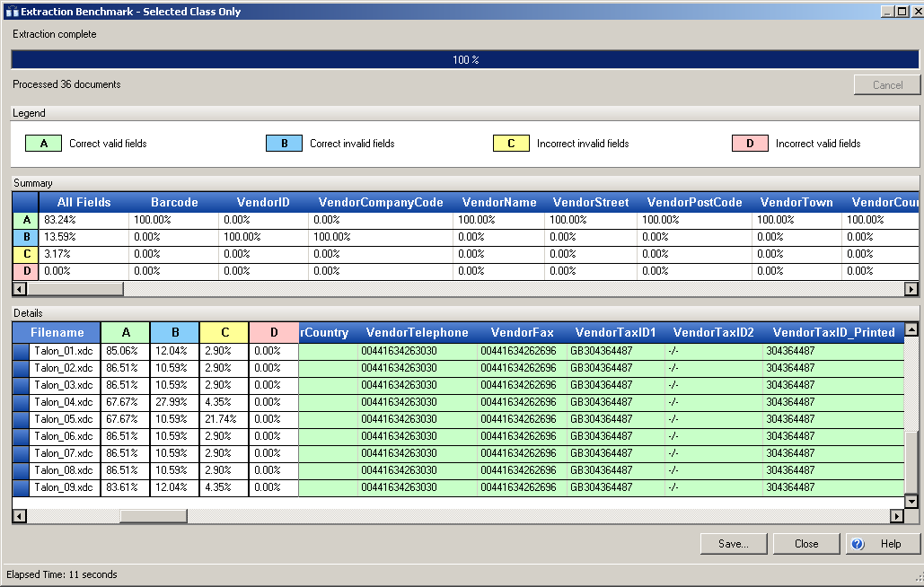The width and height of the screenshot is (924, 587).
Task: Click the left arrow of the Summary horizontal scrollbar
Action: click(18, 288)
